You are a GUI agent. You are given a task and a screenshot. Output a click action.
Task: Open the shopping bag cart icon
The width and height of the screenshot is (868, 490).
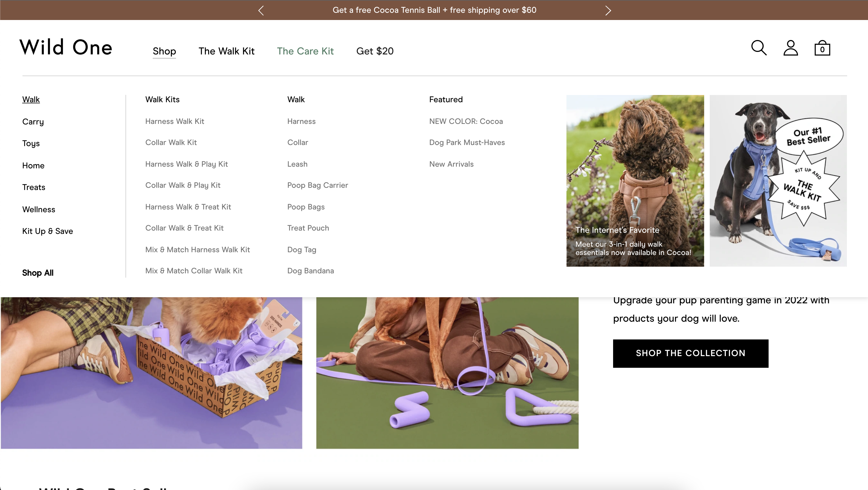[822, 48]
